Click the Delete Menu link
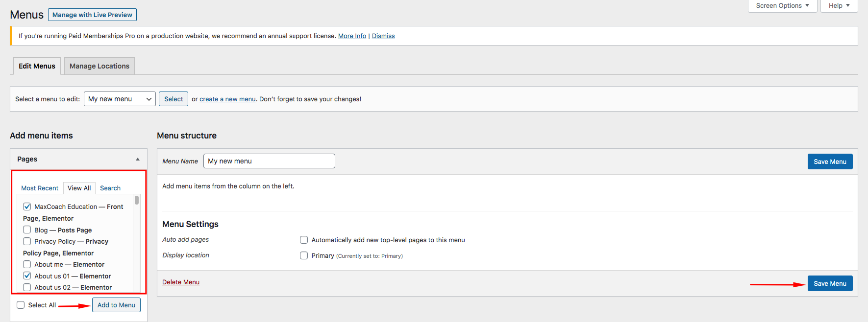The image size is (868, 322). pos(181,282)
